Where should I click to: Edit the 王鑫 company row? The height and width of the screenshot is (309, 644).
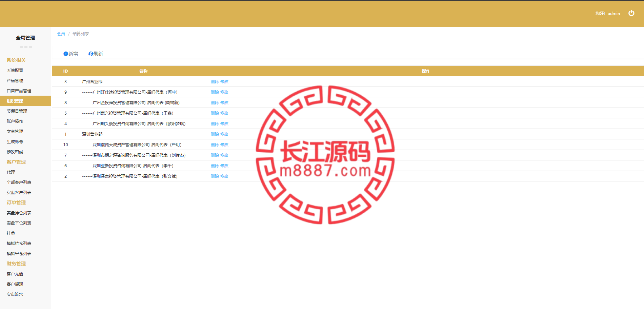224,113
